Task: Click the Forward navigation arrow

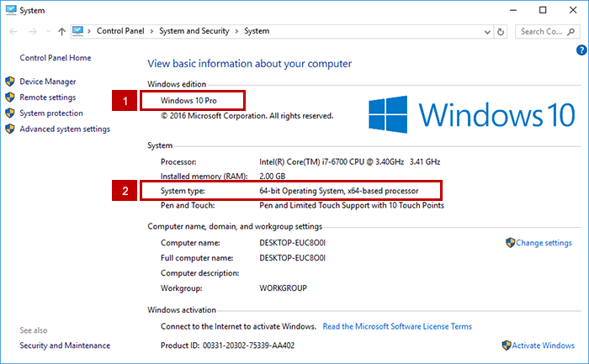Action: click(33, 31)
